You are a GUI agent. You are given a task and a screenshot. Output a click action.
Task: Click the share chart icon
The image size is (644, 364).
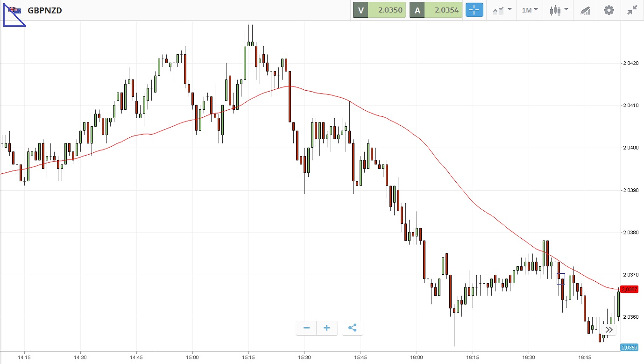[353, 328]
